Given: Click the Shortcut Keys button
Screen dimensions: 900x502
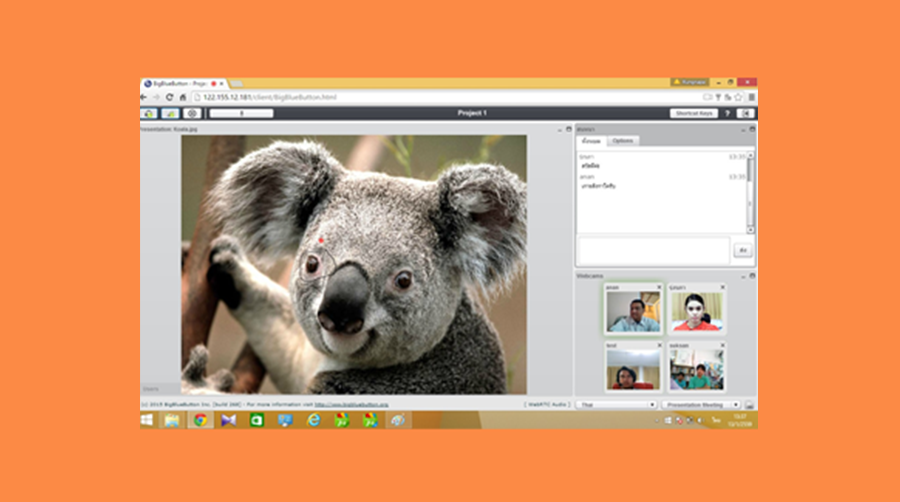Looking at the screenshot, I should coord(693,113).
